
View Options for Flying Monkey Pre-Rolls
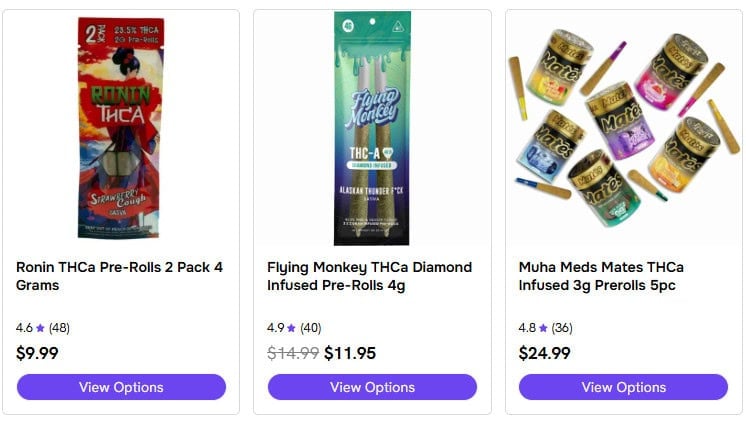click(x=373, y=387)
